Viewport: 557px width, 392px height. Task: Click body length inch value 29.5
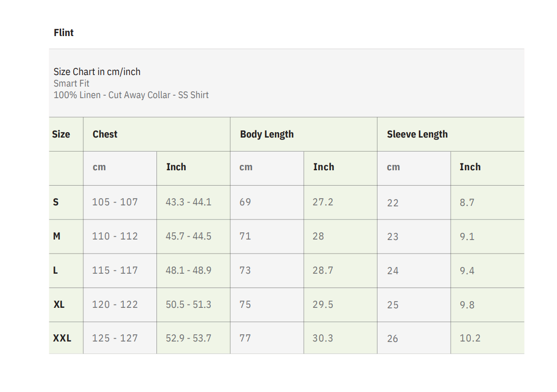[323, 304]
